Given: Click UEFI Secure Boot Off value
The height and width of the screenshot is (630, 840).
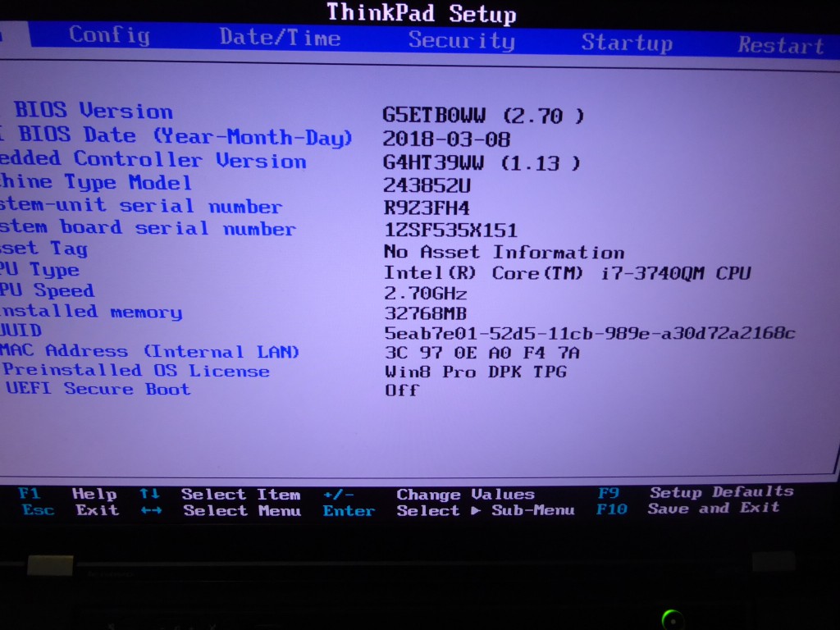Looking at the screenshot, I should 401,390.
